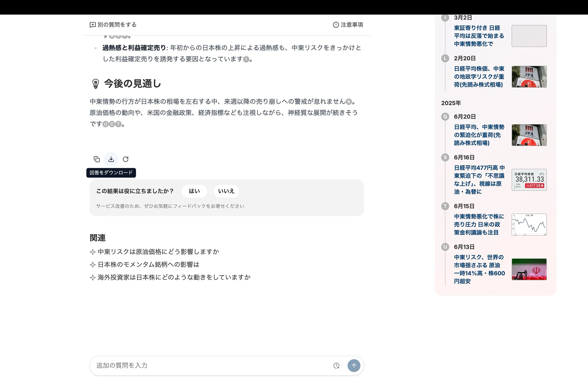
Task: Click the Iran flag oil pump thumbnail
Action: coord(529,269)
